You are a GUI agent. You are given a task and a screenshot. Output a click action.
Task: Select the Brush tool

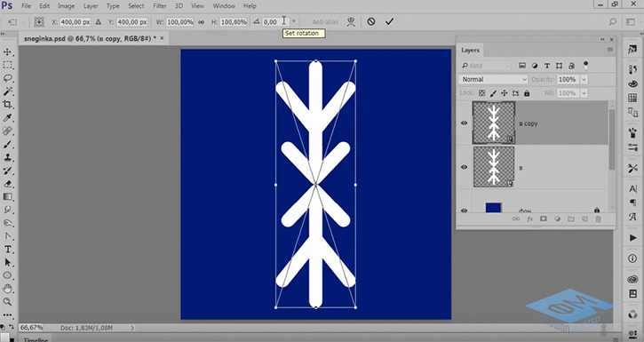coord(7,145)
